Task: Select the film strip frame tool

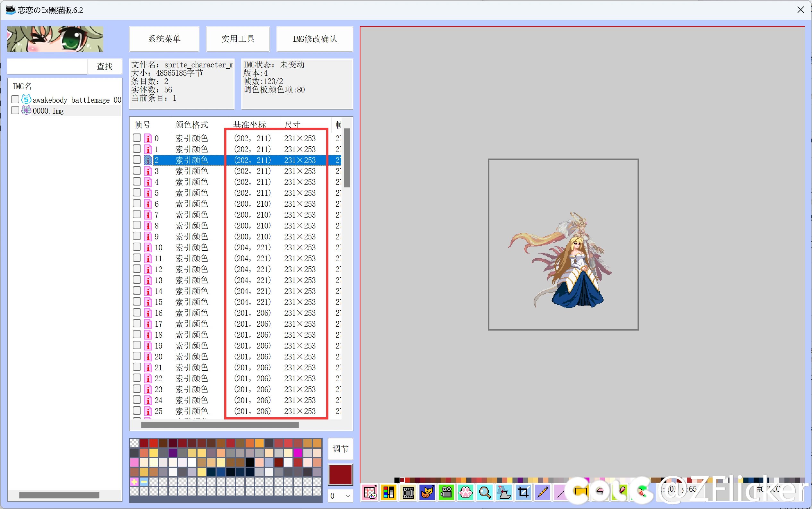Action: pos(408,493)
